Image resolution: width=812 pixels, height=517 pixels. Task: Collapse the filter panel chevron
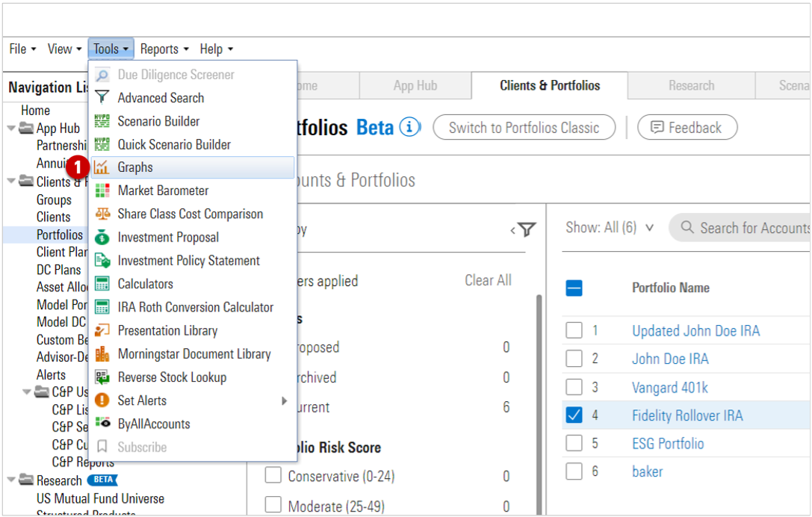pyautogui.click(x=512, y=230)
